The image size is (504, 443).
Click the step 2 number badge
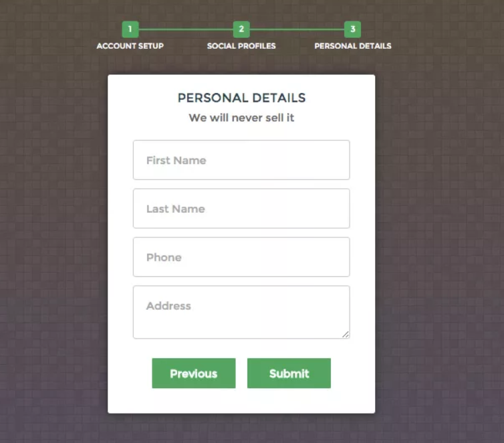pos(241,29)
